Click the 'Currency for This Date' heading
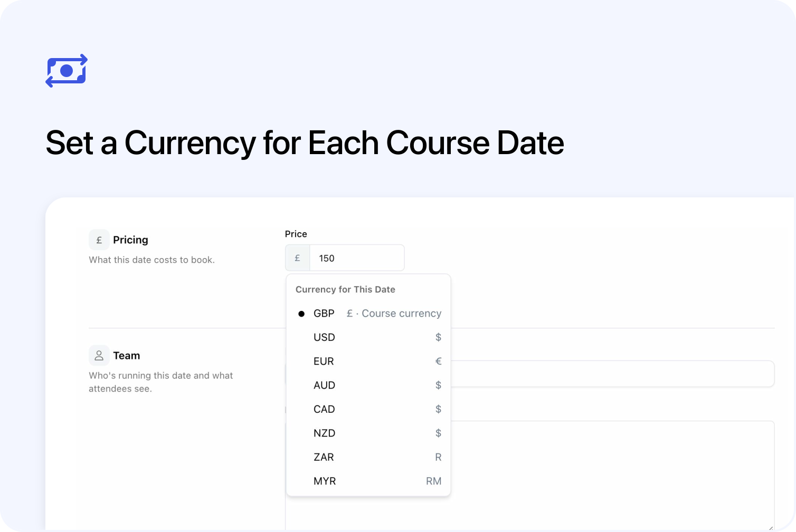 [x=345, y=289]
